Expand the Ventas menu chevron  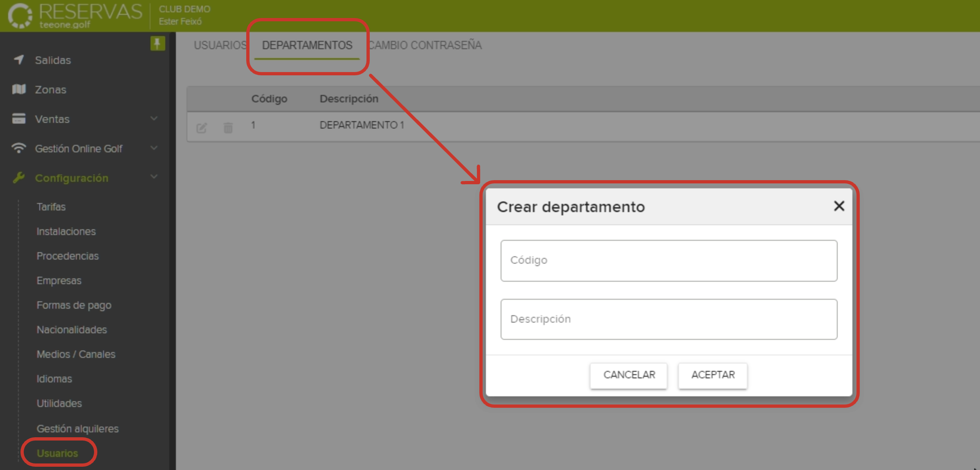click(x=154, y=119)
